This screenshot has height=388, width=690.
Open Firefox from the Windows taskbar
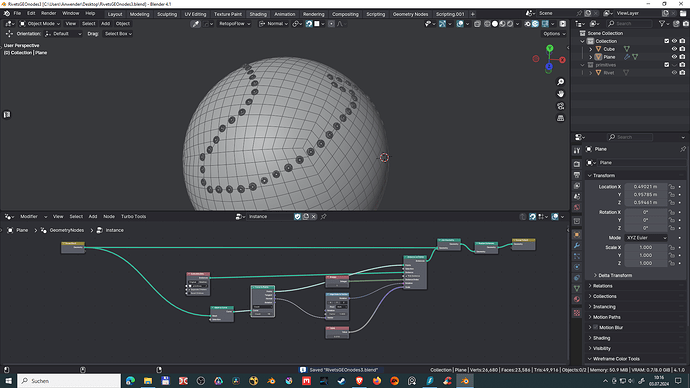(377, 381)
